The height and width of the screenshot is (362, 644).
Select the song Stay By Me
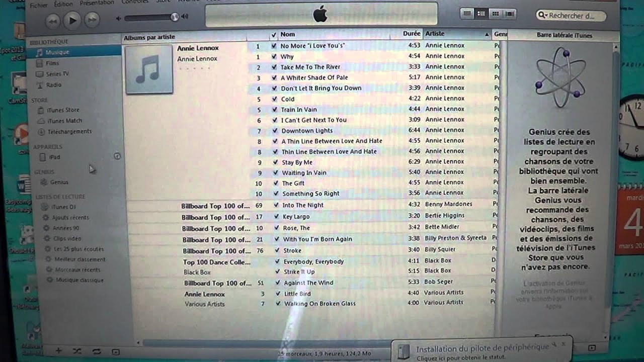click(297, 162)
